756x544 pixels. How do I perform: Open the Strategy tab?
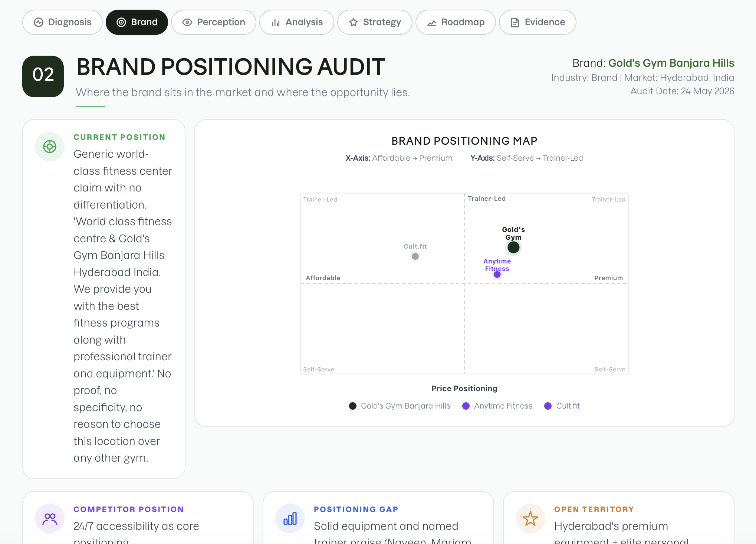click(x=375, y=22)
